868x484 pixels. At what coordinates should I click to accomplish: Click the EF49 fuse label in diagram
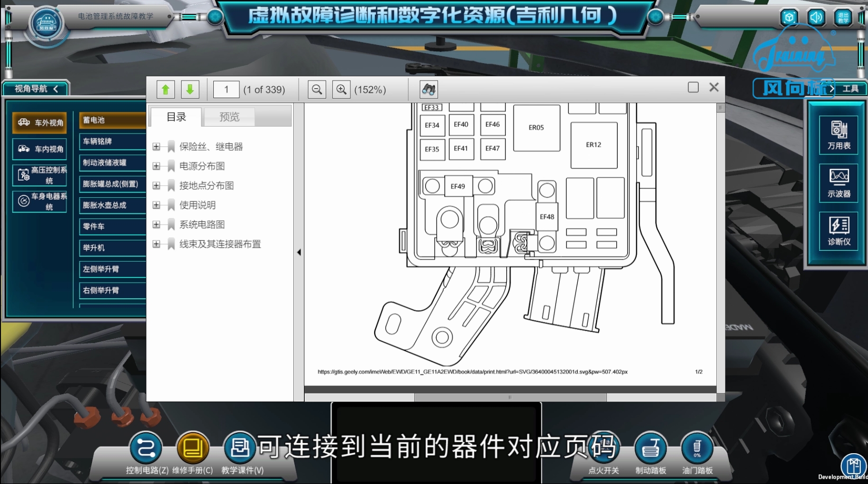point(457,186)
